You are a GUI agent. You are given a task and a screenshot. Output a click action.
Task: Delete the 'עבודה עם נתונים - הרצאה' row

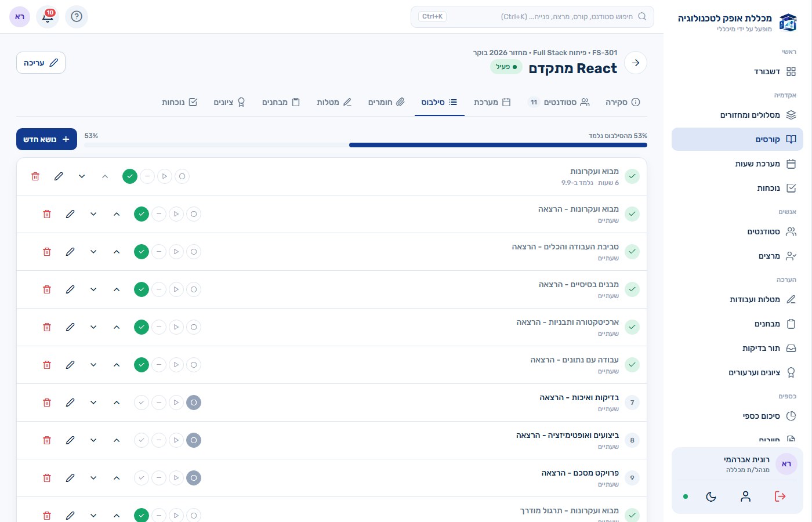(x=47, y=365)
